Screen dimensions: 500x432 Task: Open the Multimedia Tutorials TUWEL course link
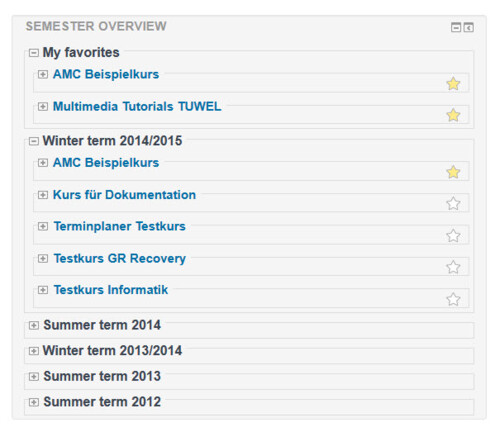(137, 106)
